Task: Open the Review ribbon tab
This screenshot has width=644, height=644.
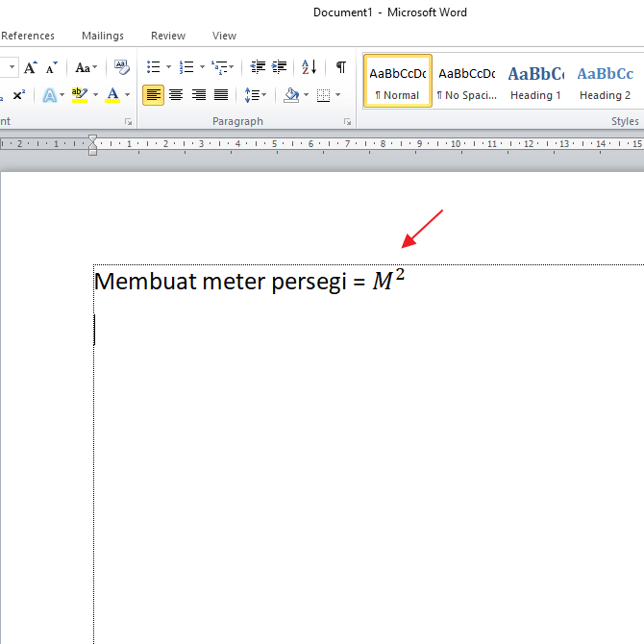Action: (168, 36)
